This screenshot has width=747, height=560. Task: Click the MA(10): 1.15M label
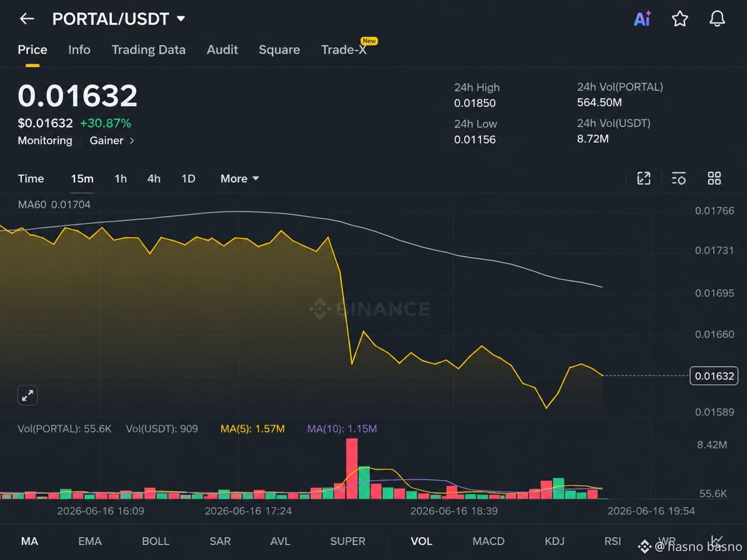pos(342,429)
